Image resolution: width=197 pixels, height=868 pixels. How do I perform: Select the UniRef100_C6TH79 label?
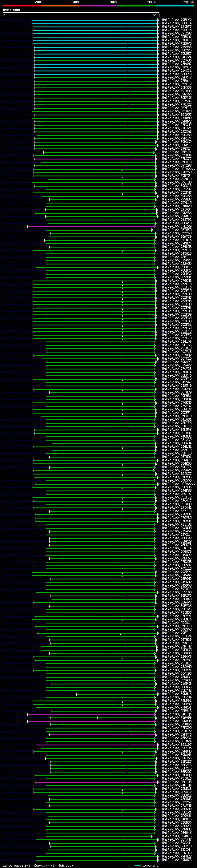(x=176, y=393)
